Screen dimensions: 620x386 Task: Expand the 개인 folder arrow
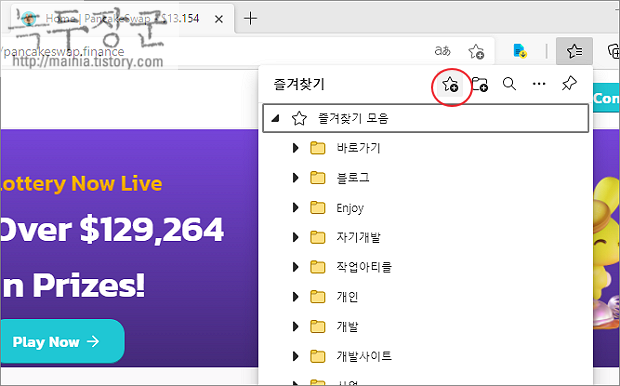(295, 297)
